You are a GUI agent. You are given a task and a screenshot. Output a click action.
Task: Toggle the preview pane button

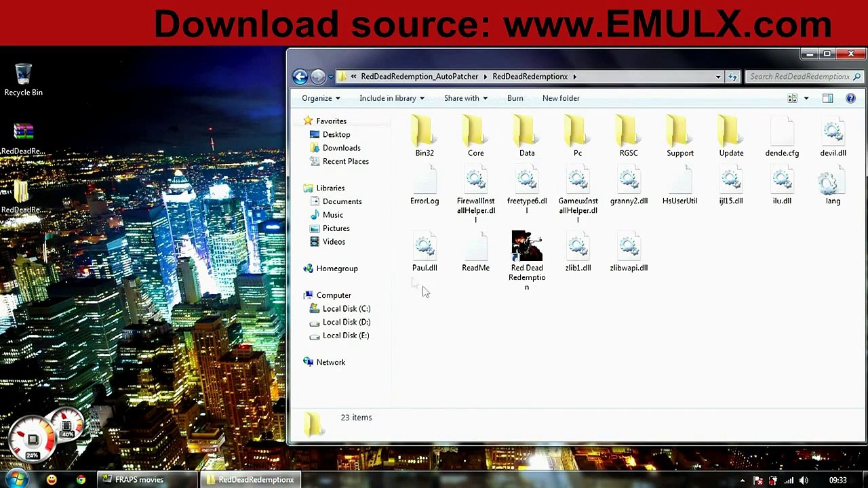tap(827, 98)
